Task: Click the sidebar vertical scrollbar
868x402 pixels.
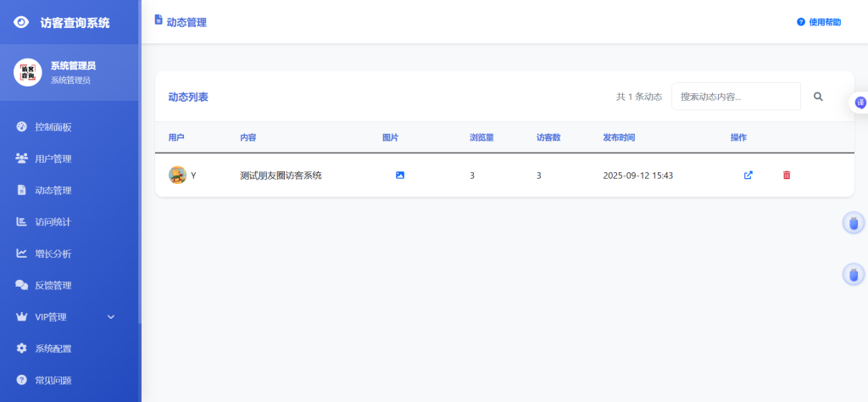Action: [x=140, y=162]
